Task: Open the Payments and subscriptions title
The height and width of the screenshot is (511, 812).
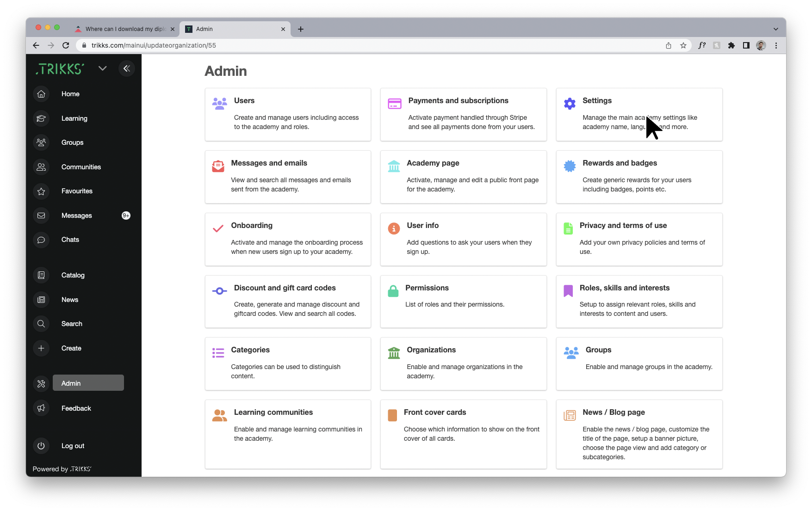Action: coord(458,100)
